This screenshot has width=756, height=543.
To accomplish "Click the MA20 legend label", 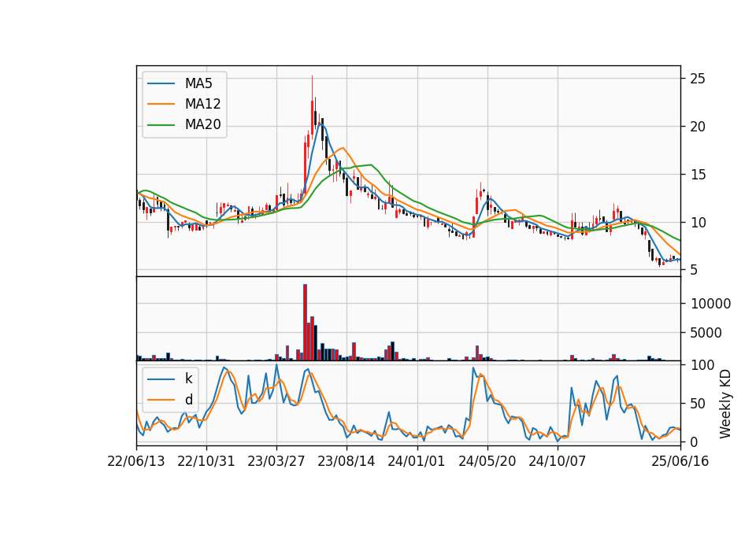I will coord(202,125).
